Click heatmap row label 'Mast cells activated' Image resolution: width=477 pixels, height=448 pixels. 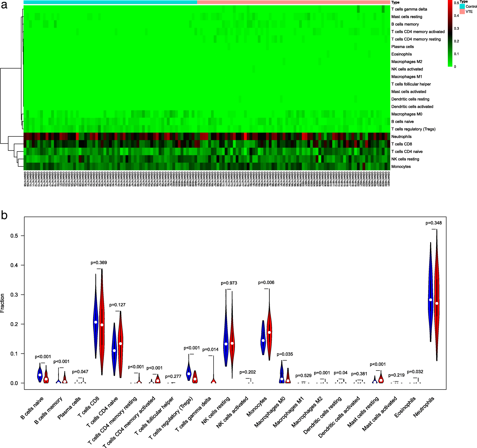tap(409, 92)
